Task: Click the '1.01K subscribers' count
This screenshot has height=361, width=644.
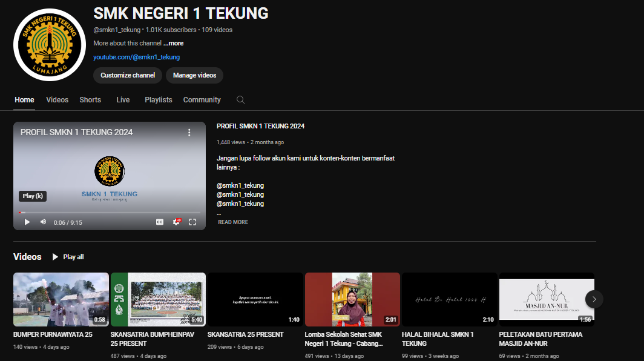Action: click(171, 30)
